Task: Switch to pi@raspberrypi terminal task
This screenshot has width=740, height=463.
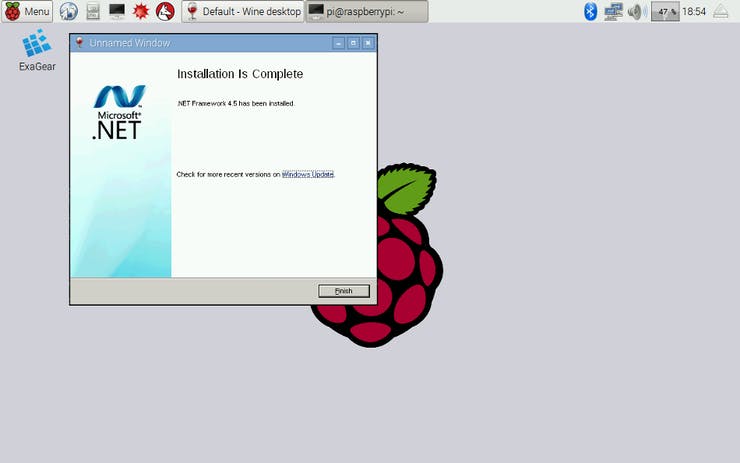Action: pyautogui.click(x=366, y=12)
